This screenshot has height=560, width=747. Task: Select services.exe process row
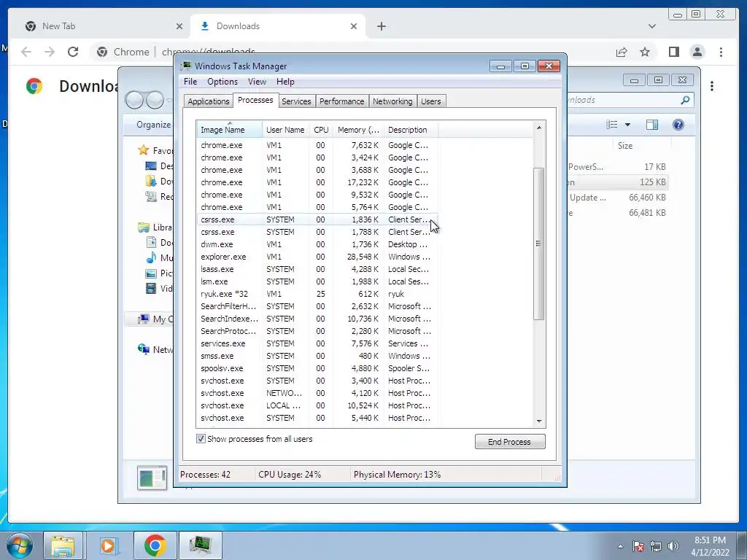[x=317, y=343]
